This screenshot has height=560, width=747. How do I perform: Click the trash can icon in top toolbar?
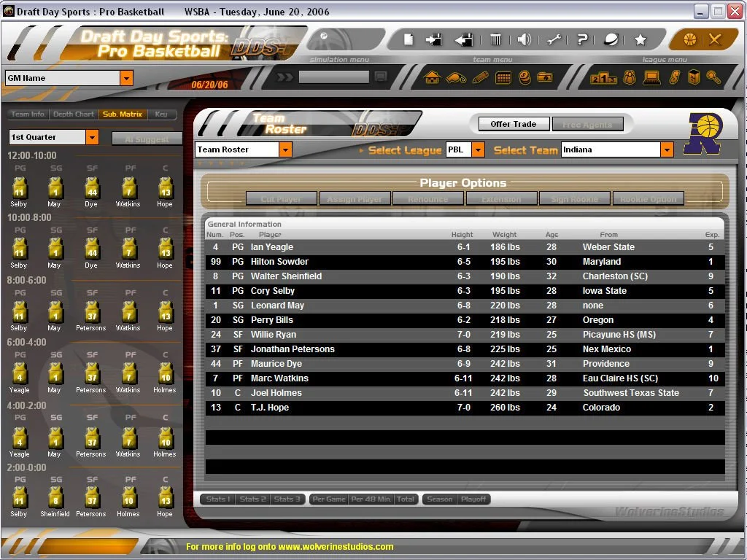[495, 39]
